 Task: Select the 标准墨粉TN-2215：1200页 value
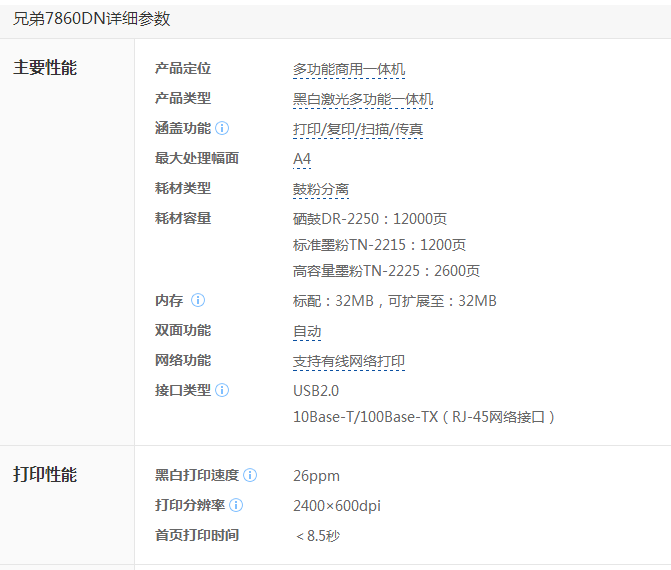(379, 245)
